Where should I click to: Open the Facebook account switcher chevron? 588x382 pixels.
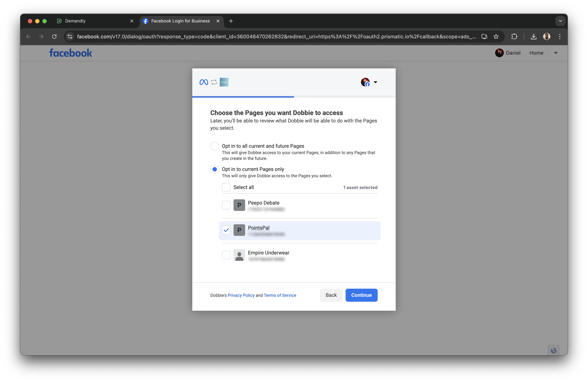(x=375, y=82)
